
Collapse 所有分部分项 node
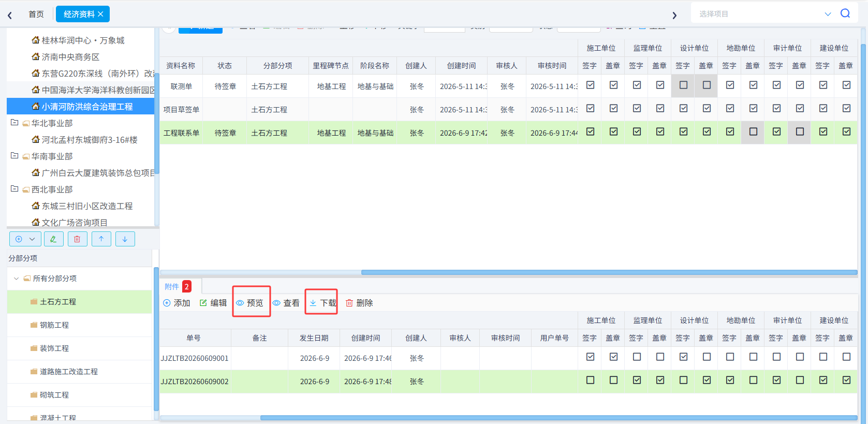16,279
